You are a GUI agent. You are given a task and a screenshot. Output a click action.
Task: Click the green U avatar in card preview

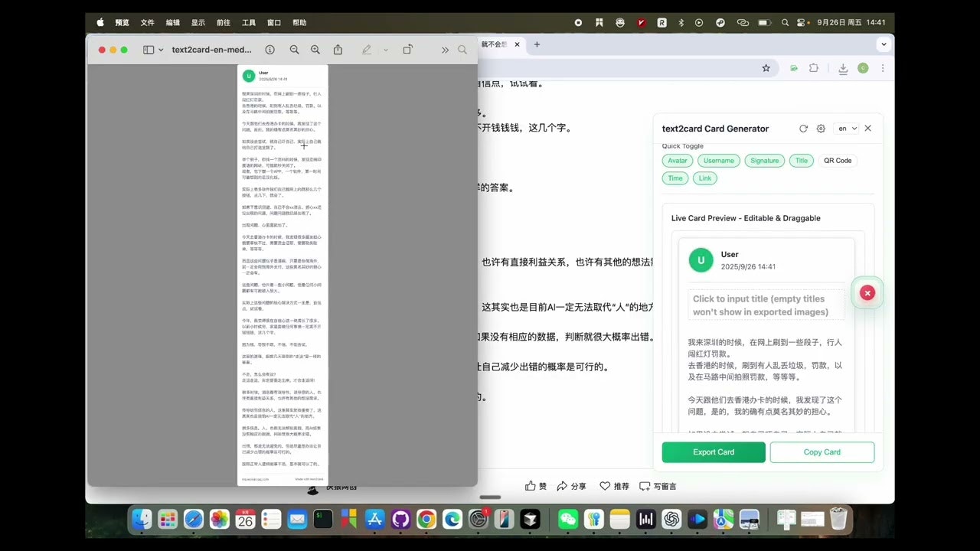tap(701, 260)
